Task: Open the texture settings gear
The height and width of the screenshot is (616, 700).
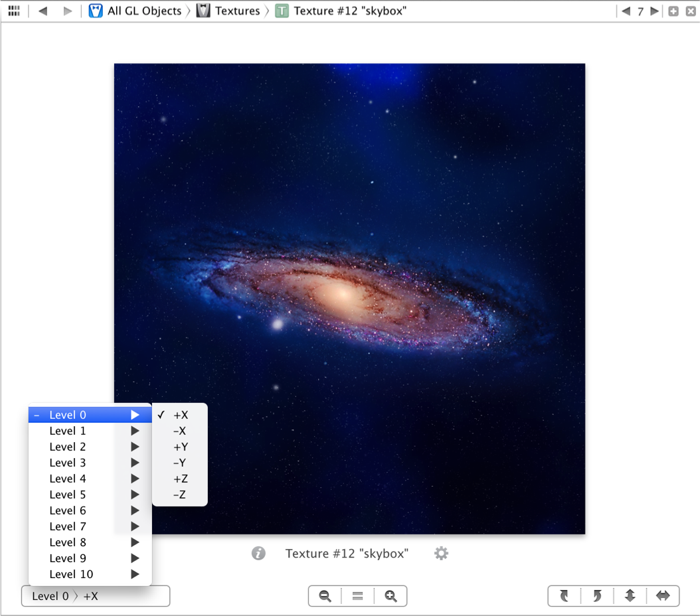Action: tap(441, 554)
